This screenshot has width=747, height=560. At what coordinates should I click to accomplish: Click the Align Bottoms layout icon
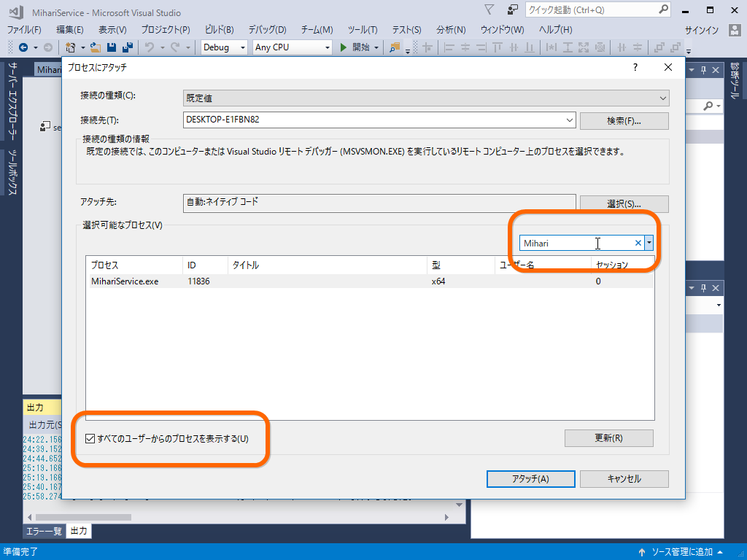(530, 47)
